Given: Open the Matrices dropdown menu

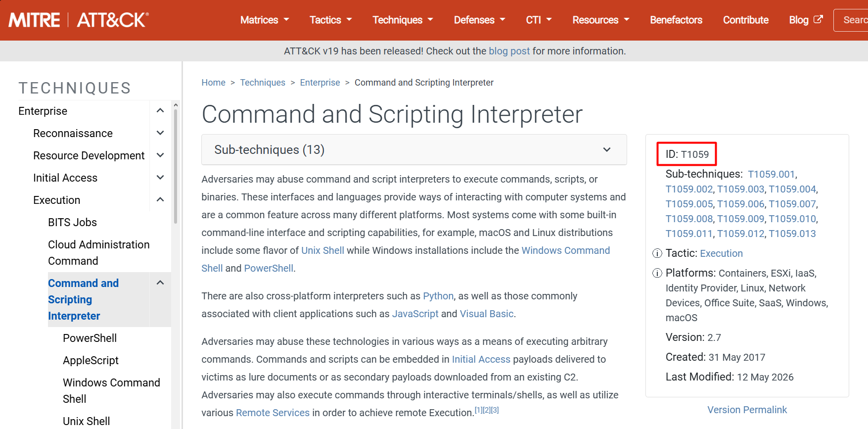Looking at the screenshot, I should [265, 20].
